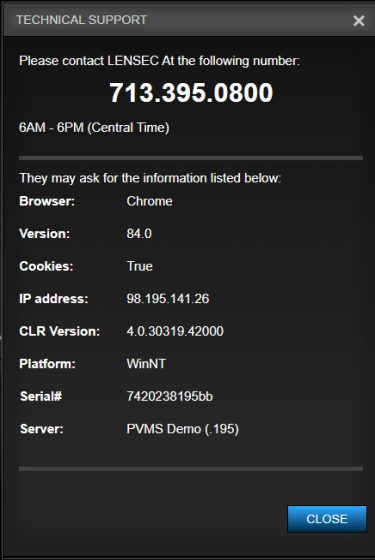
Task: Click the Browser value Chrome
Action: (149, 201)
